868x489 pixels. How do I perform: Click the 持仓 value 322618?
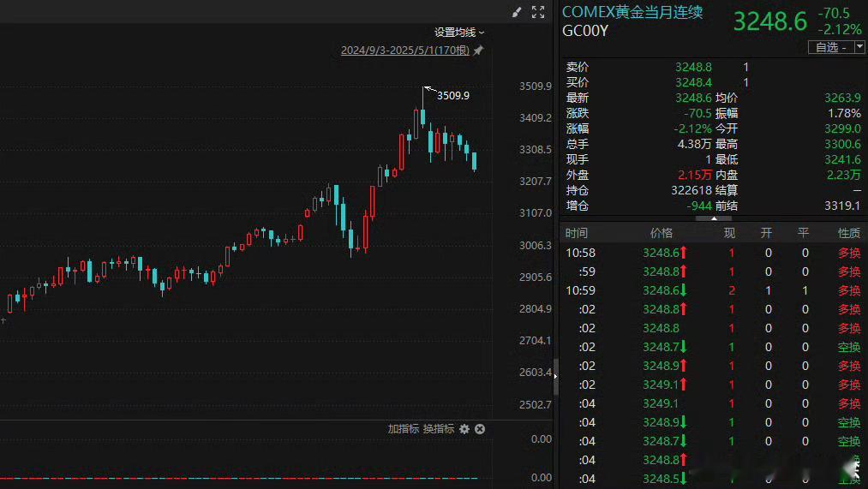691,190
